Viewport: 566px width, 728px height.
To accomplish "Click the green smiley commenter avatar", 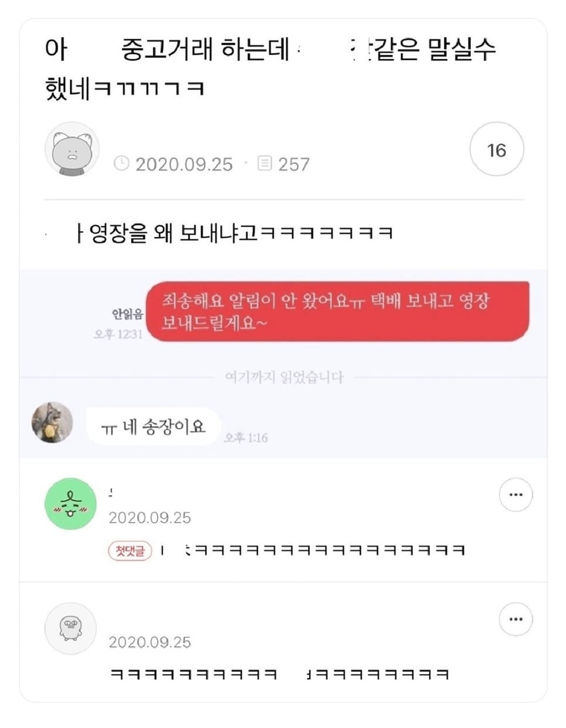I will 71,504.
